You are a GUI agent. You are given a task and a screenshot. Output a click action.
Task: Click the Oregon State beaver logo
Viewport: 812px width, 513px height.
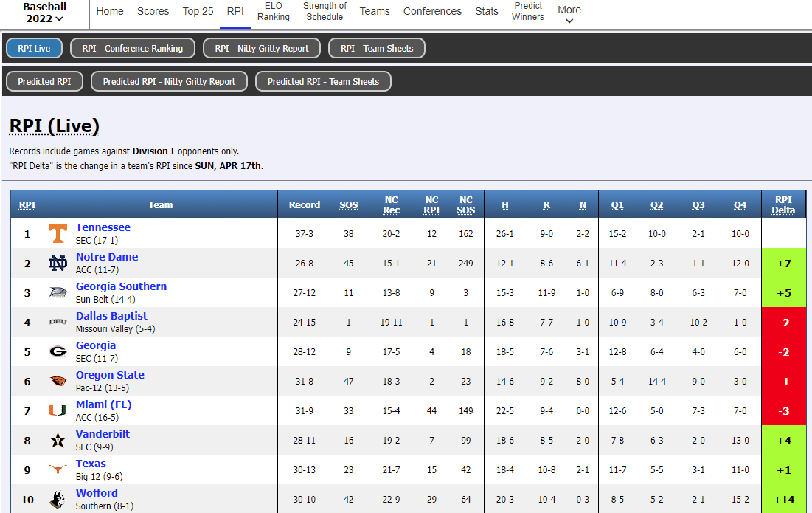pos(58,381)
